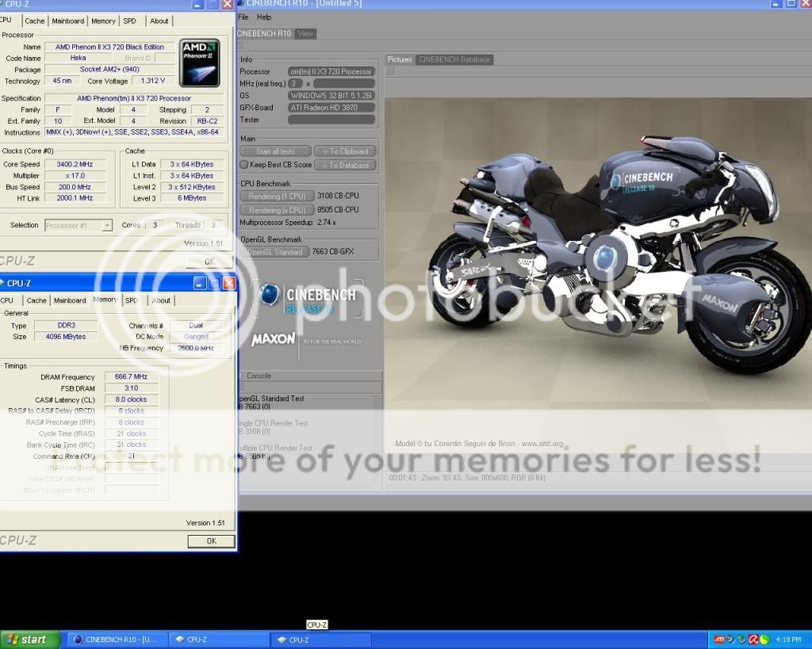
Task: Open the Processor #1 selection dropdown
Action: coord(107,226)
